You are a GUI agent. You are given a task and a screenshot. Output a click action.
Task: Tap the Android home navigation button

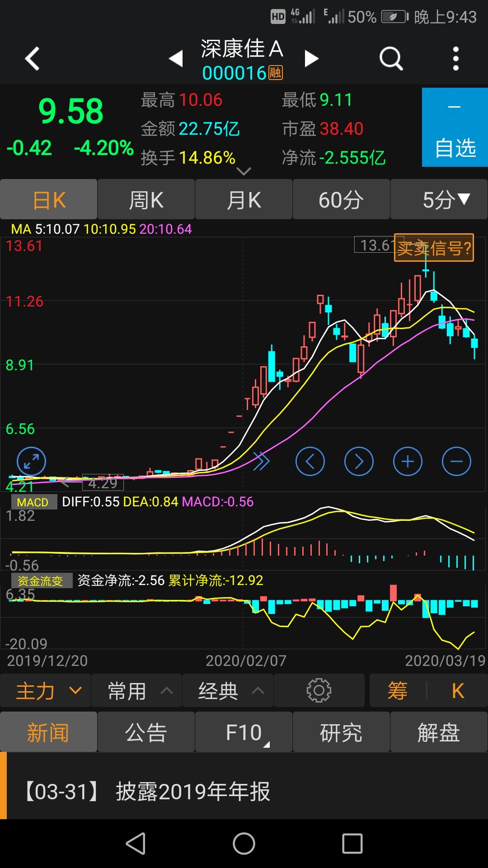click(x=244, y=844)
